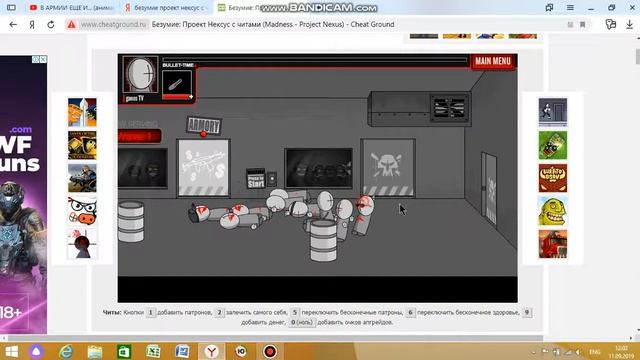Open the browser sidebar panel icon

click(11, 7)
